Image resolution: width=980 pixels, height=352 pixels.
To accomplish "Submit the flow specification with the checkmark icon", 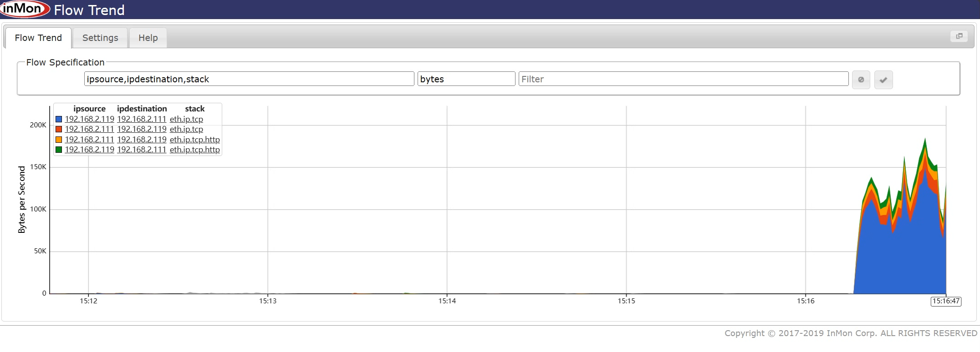I will pos(883,80).
